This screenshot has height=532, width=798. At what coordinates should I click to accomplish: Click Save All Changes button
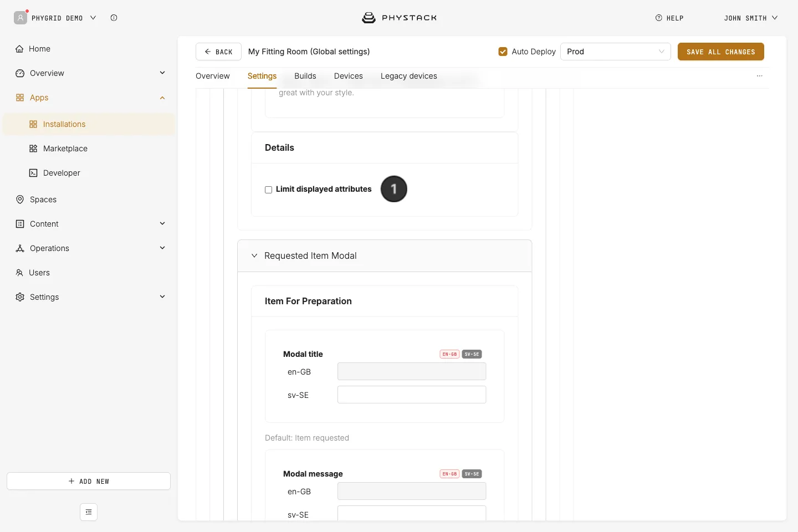coord(721,52)
